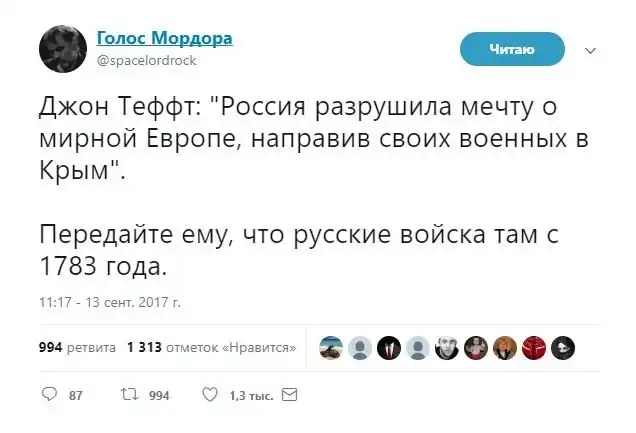The width and height of the screenshot is (636, 433).
Task: Open the second grey default liker avatar
Action: point(419,348)
